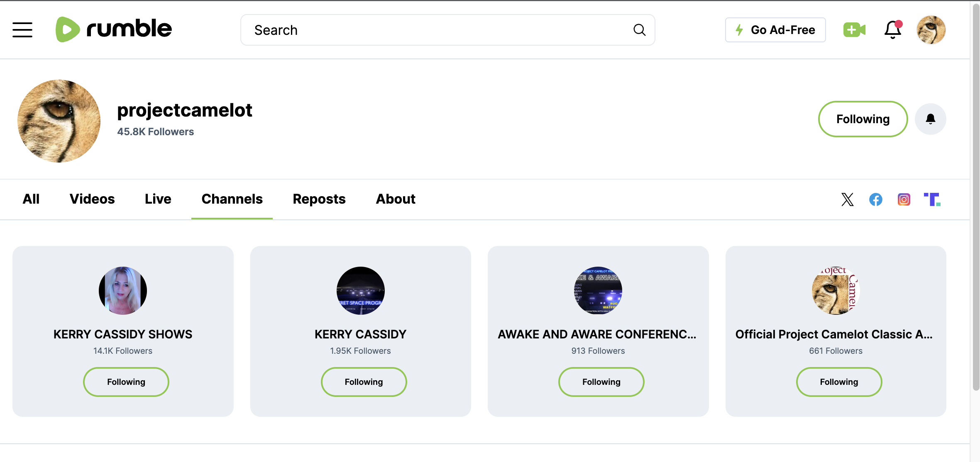Click the Go Ad-Free button
This screenshot has height=462, width=980.
click(x=775, y=30)
